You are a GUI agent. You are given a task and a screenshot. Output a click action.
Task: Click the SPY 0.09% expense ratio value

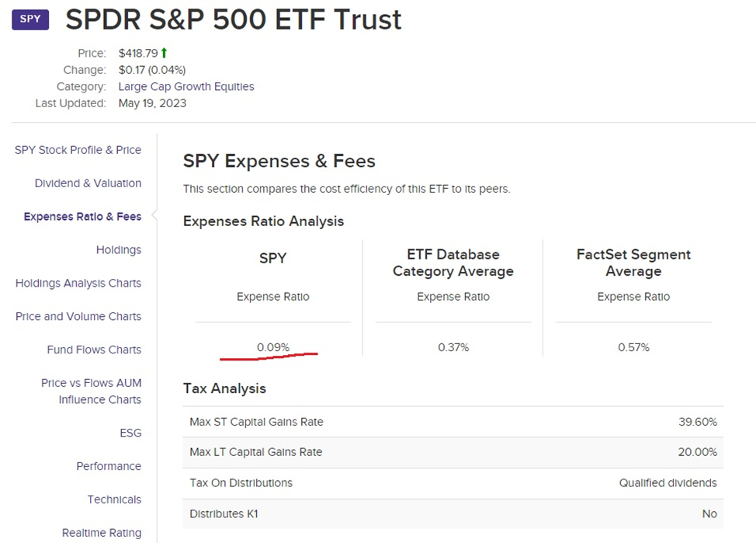coord(273,347)
